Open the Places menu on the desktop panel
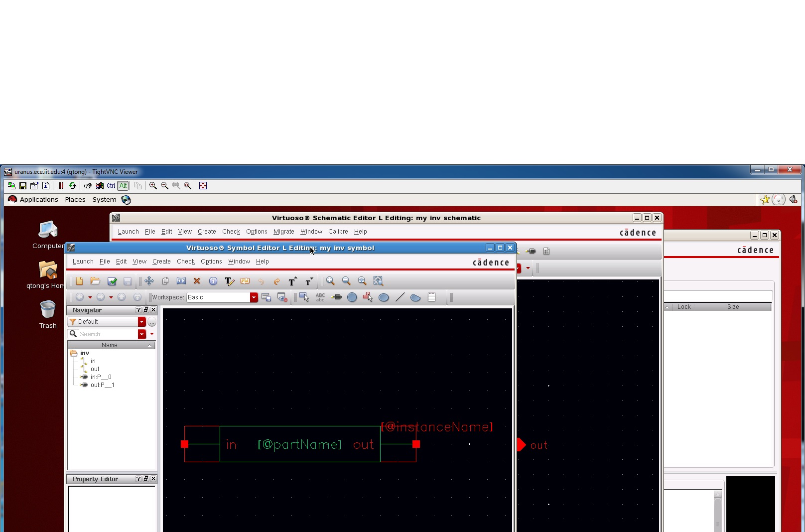This screenshot has width=805, height=532. click(75, 200)
